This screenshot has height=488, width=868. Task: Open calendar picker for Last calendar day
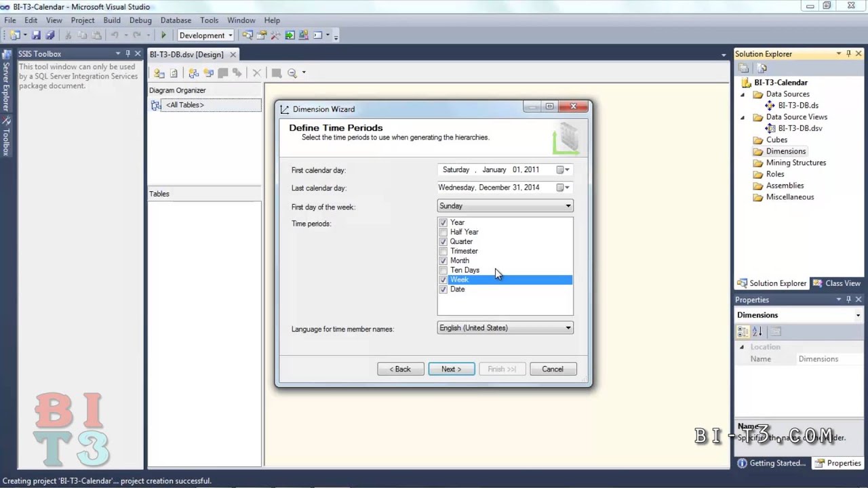pos(563,188)
